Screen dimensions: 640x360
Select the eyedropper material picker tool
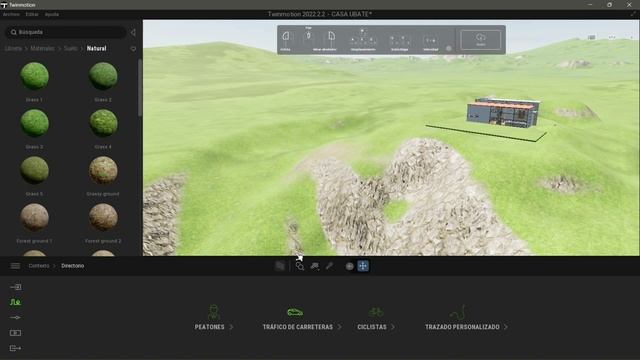tap(329, 266)
